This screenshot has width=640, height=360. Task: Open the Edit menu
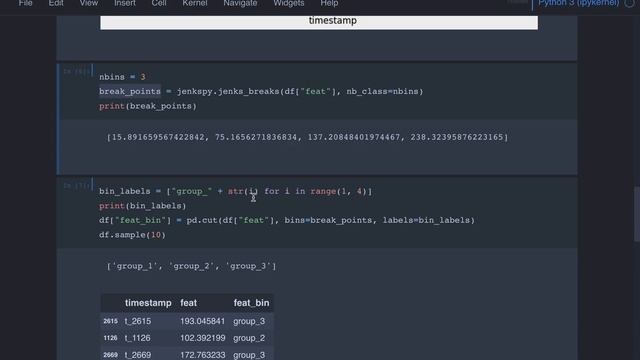[56, 3]
